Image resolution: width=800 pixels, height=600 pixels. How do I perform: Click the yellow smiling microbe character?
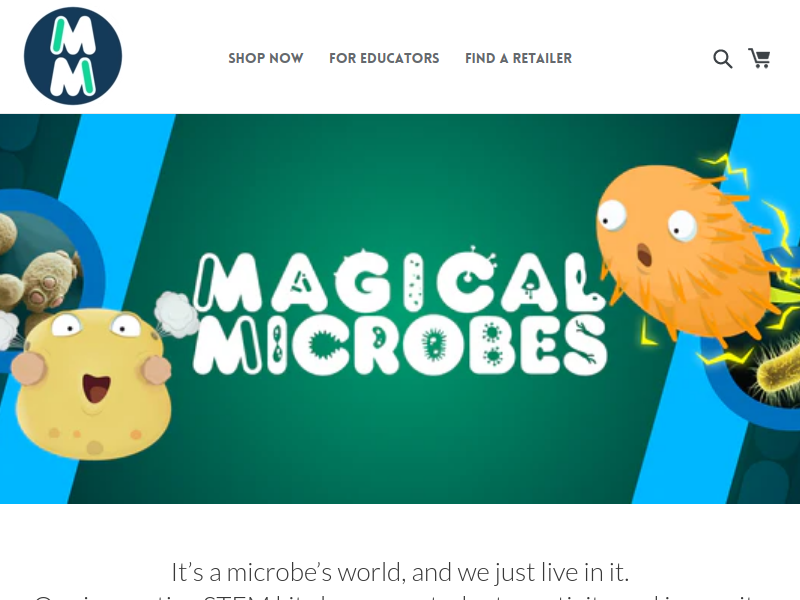(x=92, y=384)
